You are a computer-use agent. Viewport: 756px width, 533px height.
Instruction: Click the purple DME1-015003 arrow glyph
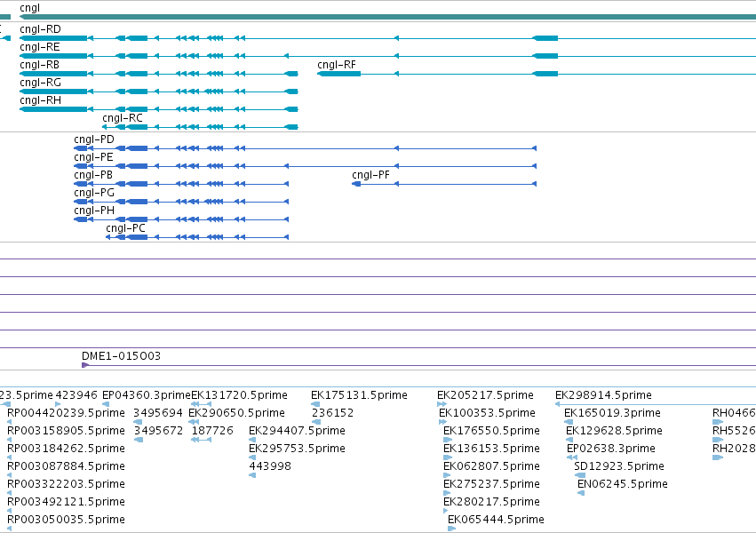coord(85,365)
